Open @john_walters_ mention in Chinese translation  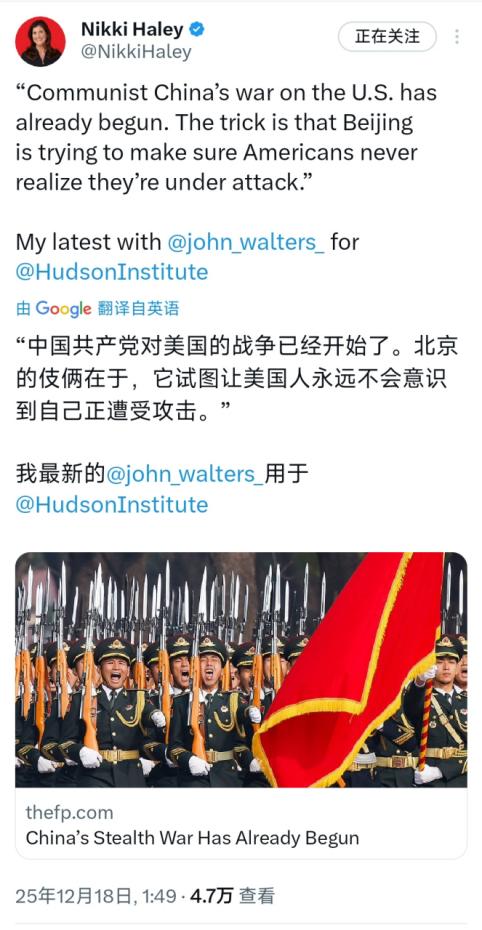click(x=184, y=474)
